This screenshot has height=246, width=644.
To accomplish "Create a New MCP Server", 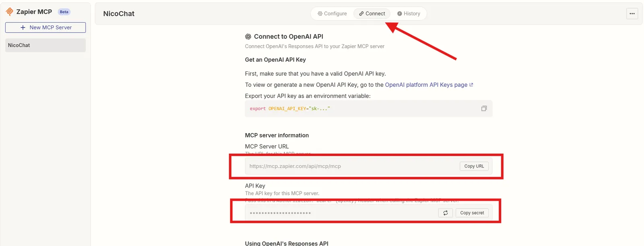I will pyautogui.click(x=45, y=27).
